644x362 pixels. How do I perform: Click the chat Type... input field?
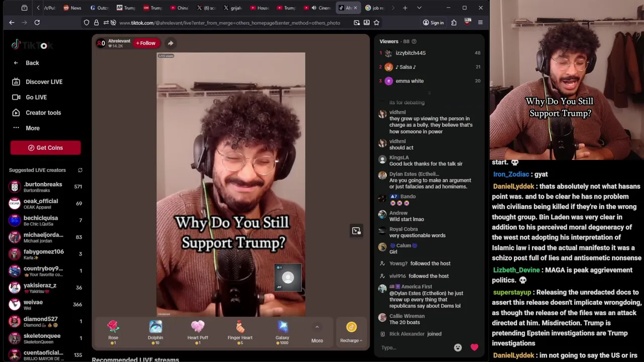point(415,347)
